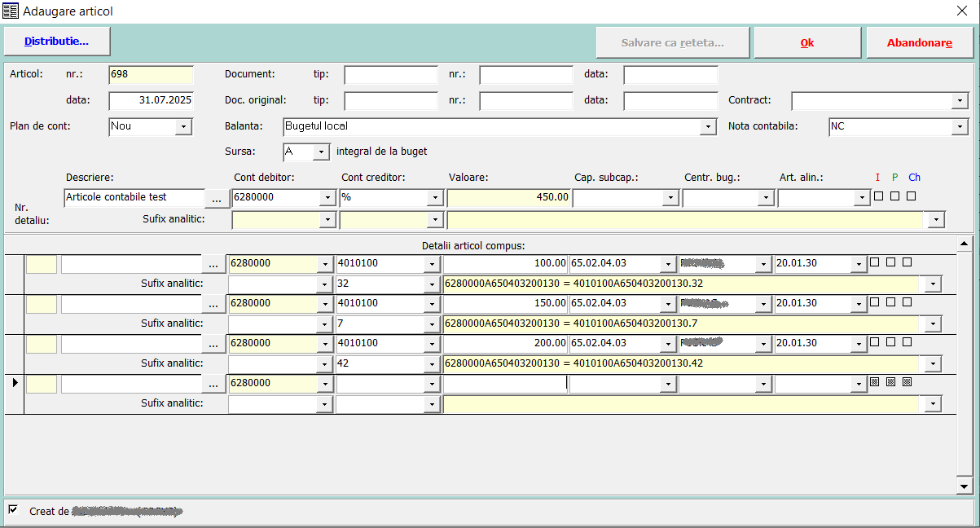
Task: Enable the Ch checkbox in header row
Action: pyautogui.click(x=911, y=196)
